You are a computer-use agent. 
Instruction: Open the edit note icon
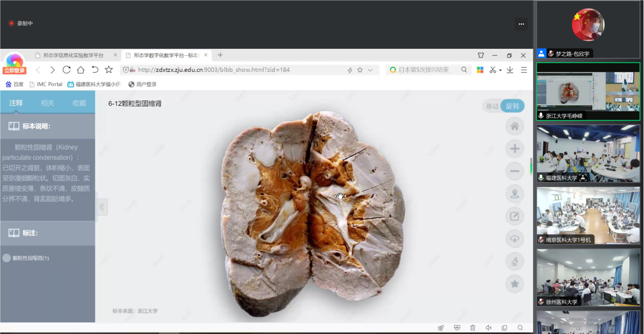click(x=514, y=217)
